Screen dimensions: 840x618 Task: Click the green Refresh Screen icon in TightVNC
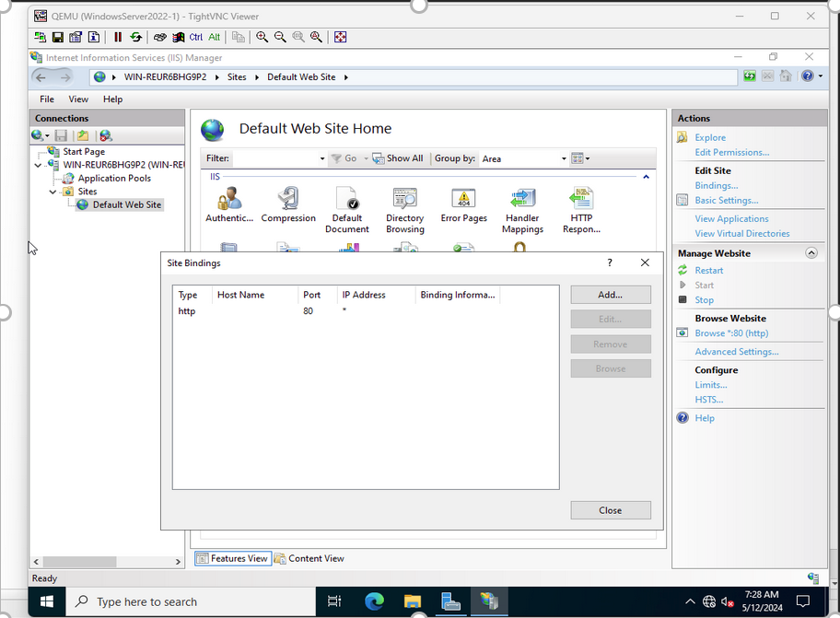[x=136, y=37]
